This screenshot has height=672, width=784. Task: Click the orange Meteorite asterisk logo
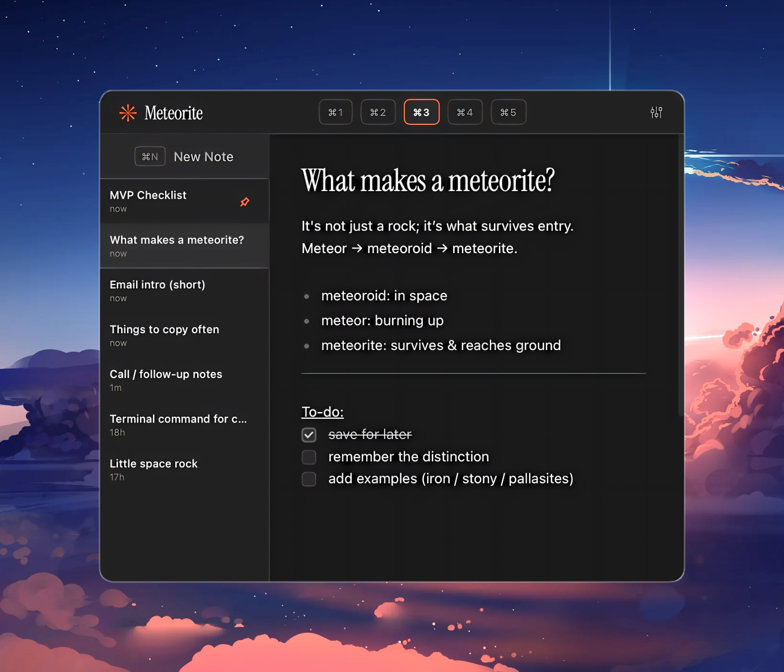click(x=128, y=113)
